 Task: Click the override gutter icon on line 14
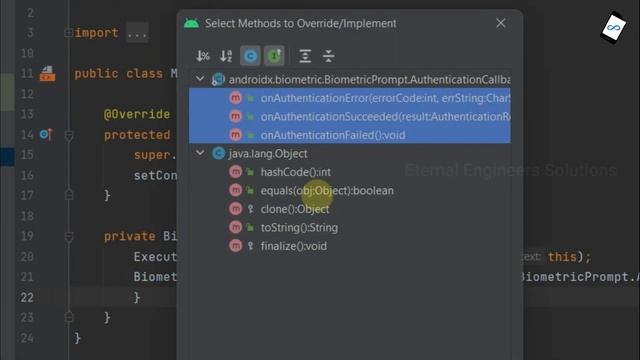[46, 134]
